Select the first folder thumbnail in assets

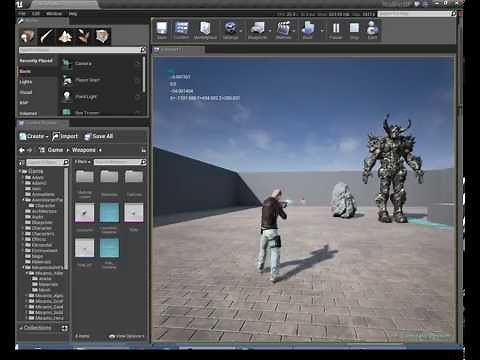click(85, 177)
